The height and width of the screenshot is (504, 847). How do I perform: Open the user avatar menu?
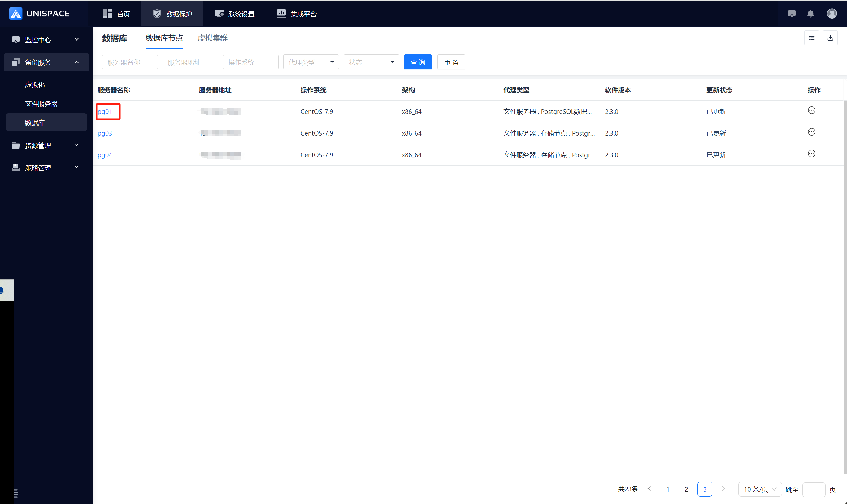coord(832,14)
